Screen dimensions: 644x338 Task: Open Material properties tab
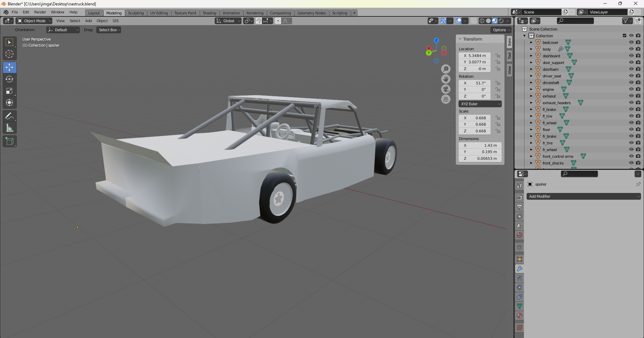pyautogui.click(x=520, y=316)
